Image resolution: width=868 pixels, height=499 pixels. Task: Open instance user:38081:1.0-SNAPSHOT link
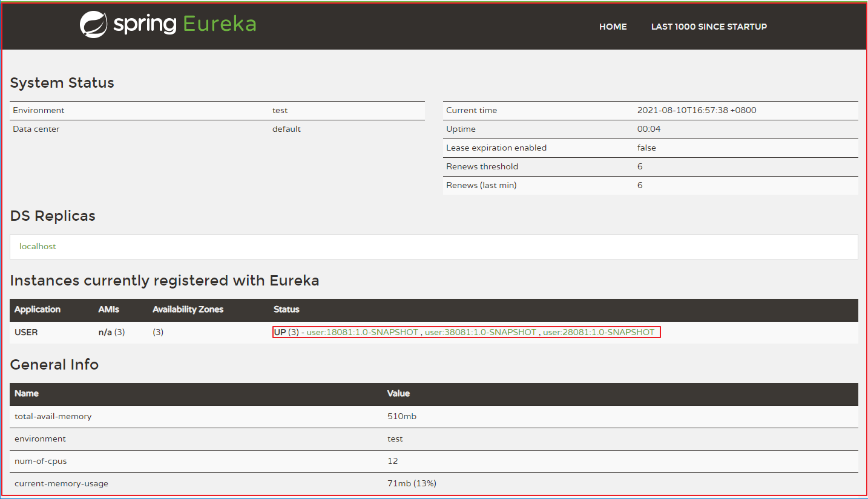[x=480, y=333]
